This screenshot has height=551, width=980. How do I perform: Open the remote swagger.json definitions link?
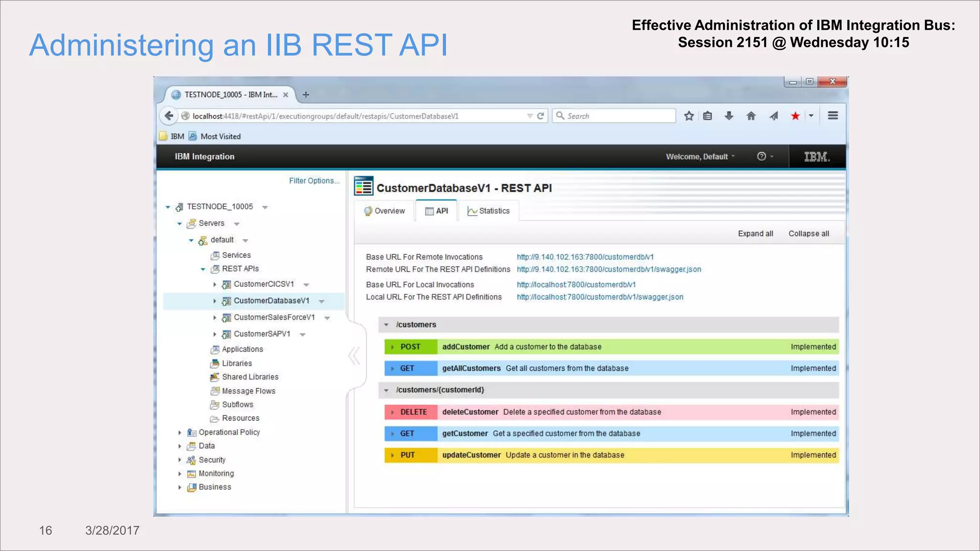[x=609, y=269]
